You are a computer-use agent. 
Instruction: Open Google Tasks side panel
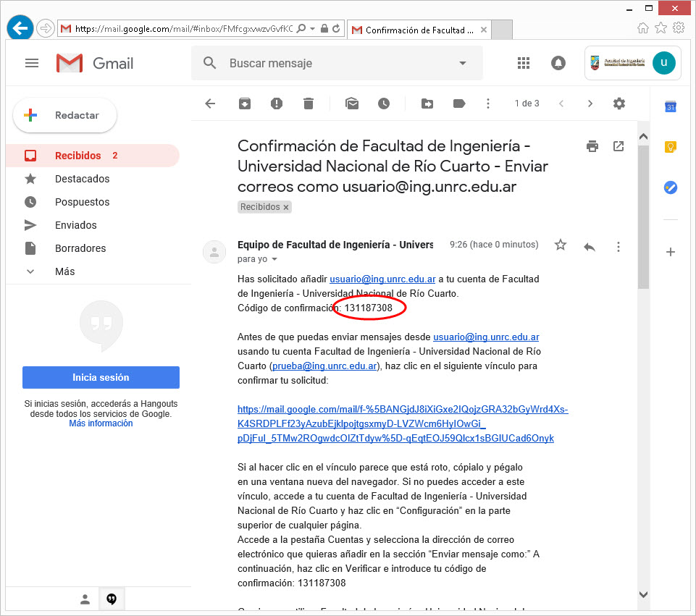pyautogui.click(x=670, y=187)
